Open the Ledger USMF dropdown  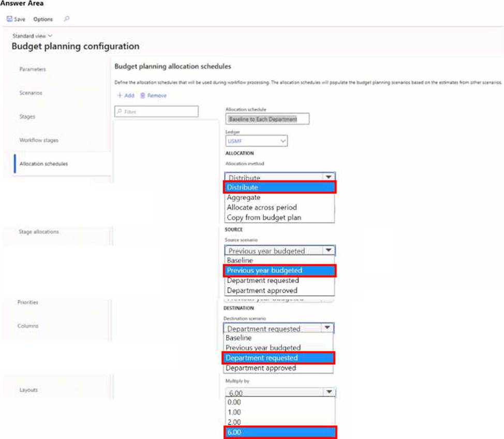coord(283,141)
